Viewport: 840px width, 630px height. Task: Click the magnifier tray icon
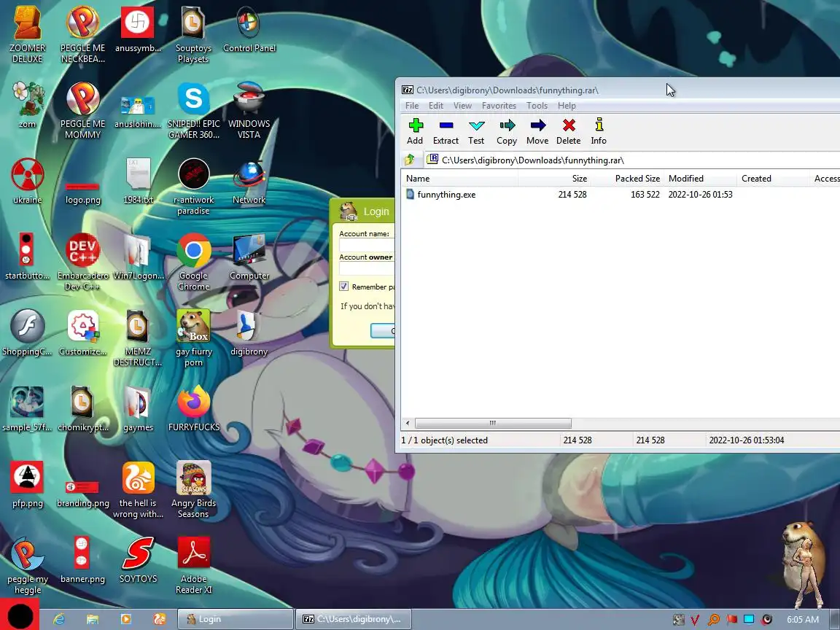pyautogui.click(x=713, y=620)
